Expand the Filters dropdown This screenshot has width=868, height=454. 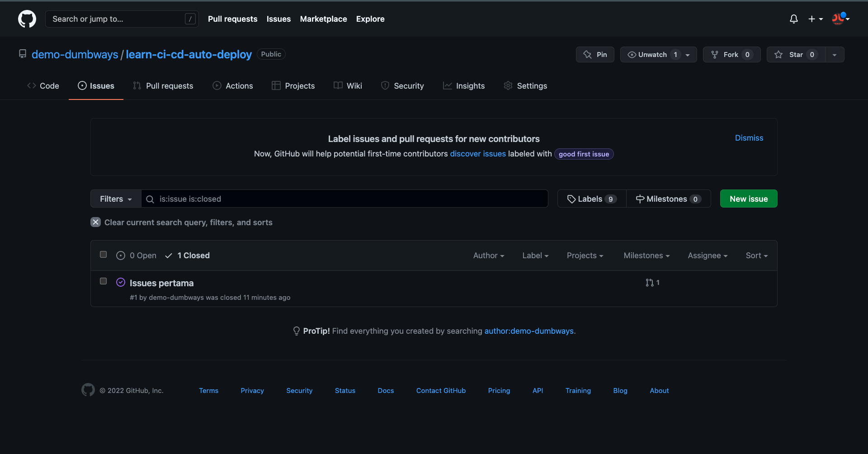(116, 199)
